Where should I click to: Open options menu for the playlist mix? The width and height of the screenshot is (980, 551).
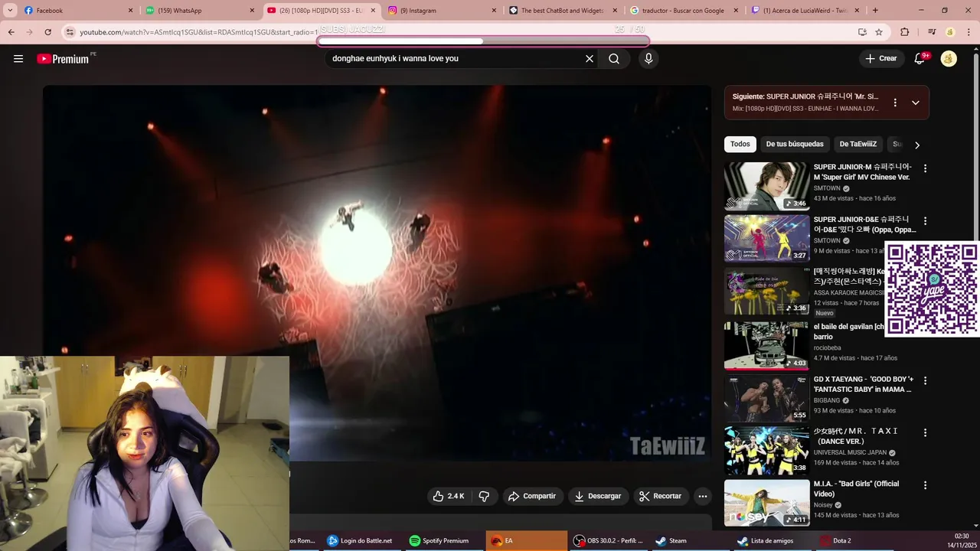(895, 103)
